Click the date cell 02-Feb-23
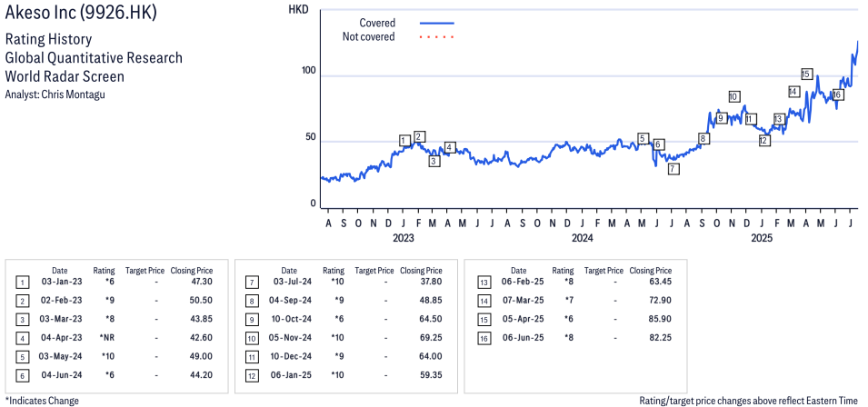Image resolution: width=868 pixels, height=407 pixels. click(62, 301)
